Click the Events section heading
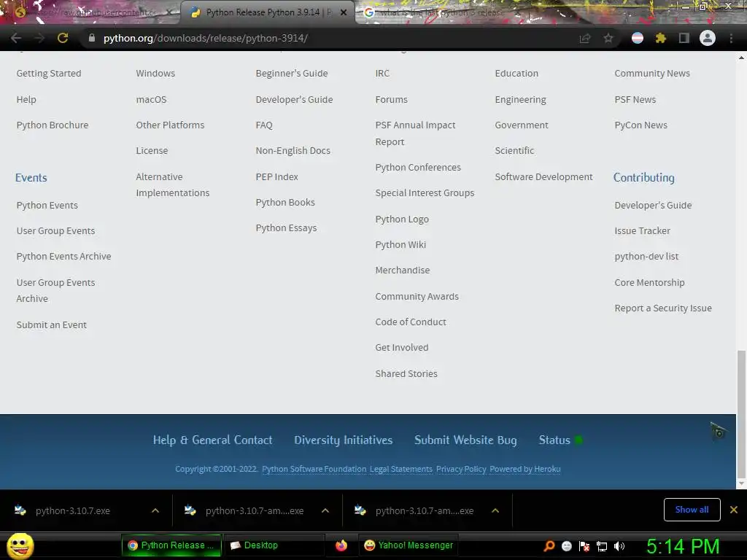This screenshot has height=560, width=747. coord(31,178)
